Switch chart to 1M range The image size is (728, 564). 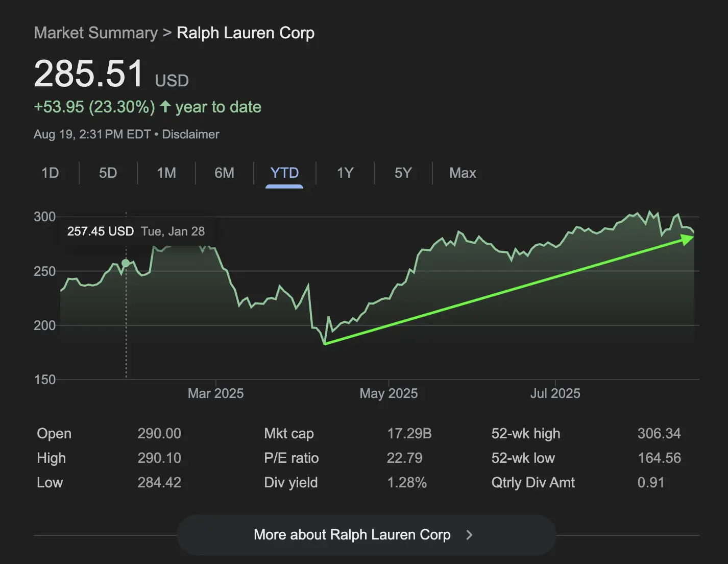[x=166, y=173]
